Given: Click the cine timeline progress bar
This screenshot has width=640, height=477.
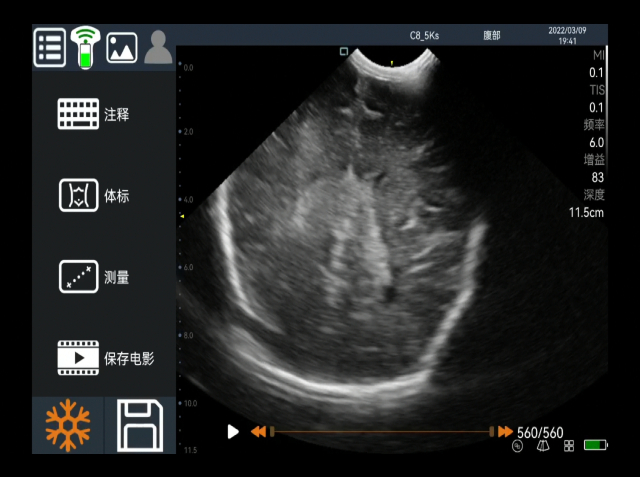Looking at the screenshot, I should (x=382, y=432).
